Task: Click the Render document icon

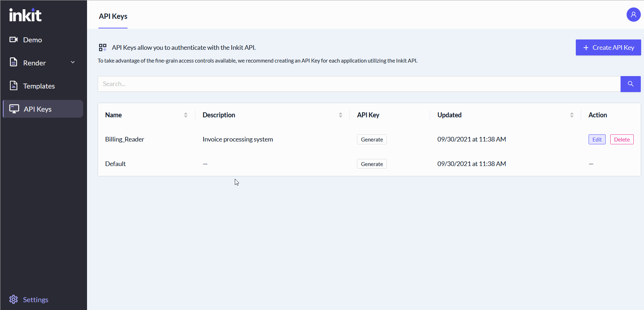Action: pyautogui.click(x=13, y=62)
